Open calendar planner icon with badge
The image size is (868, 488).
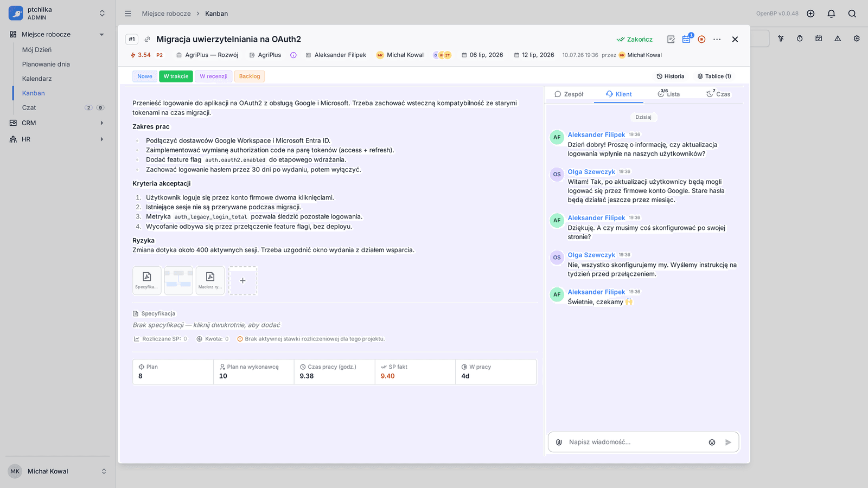coord(686,39)
